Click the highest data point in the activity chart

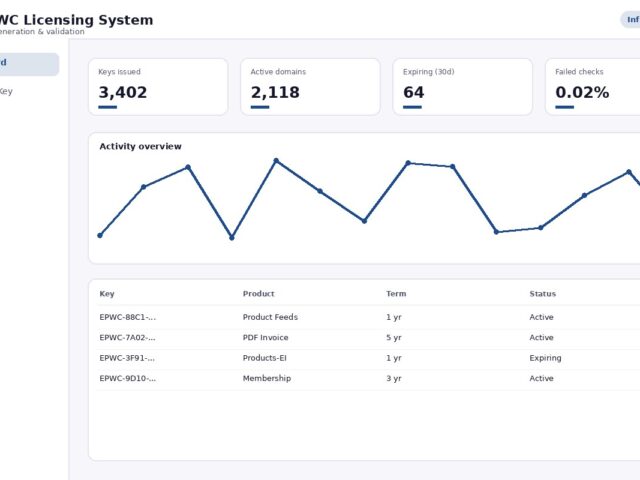(276, 161)
